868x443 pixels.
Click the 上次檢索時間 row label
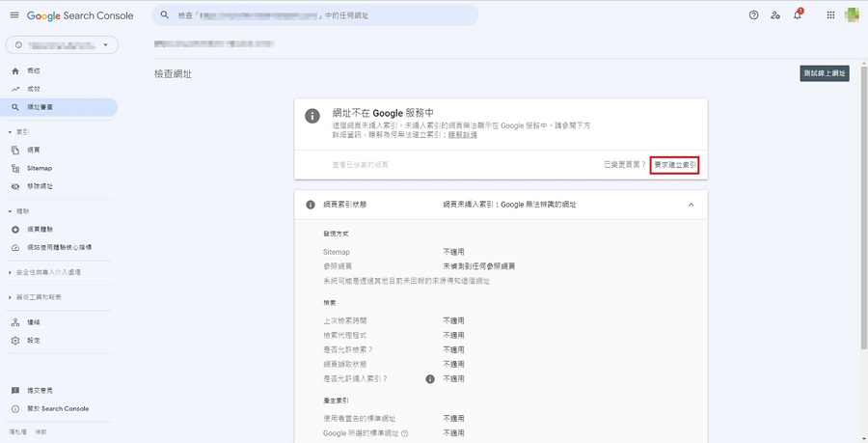[x=345, y=320]
